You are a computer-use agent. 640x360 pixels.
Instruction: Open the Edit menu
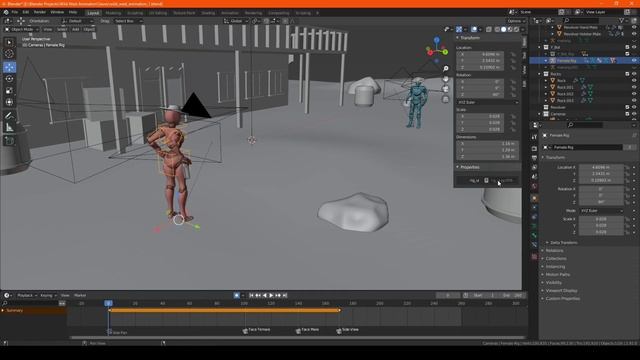click(x=26, y=12)
